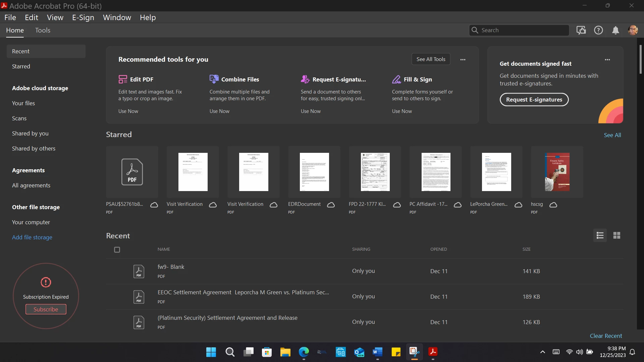Click the Request E-signatures tool icon
This screenshot has width=644, height=362.
pyautogui.click(x=305, y=79)
